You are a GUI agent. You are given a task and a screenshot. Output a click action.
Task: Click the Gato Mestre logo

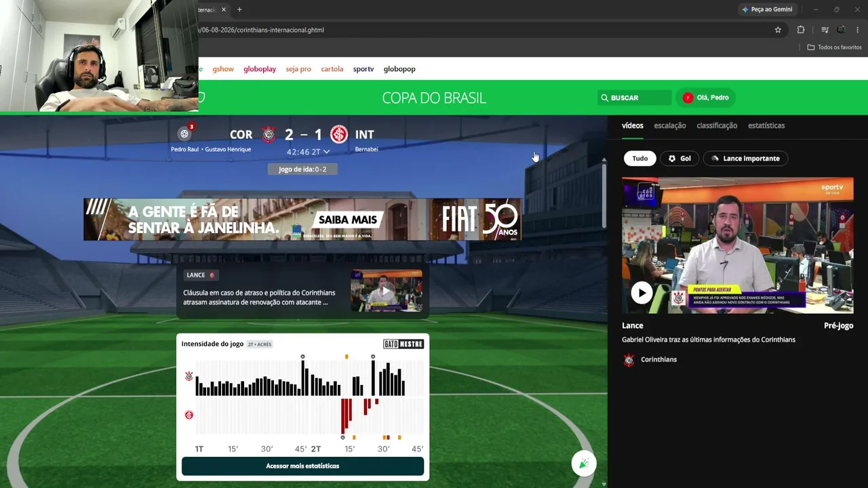pyautogui.click(x=403, y=344)
